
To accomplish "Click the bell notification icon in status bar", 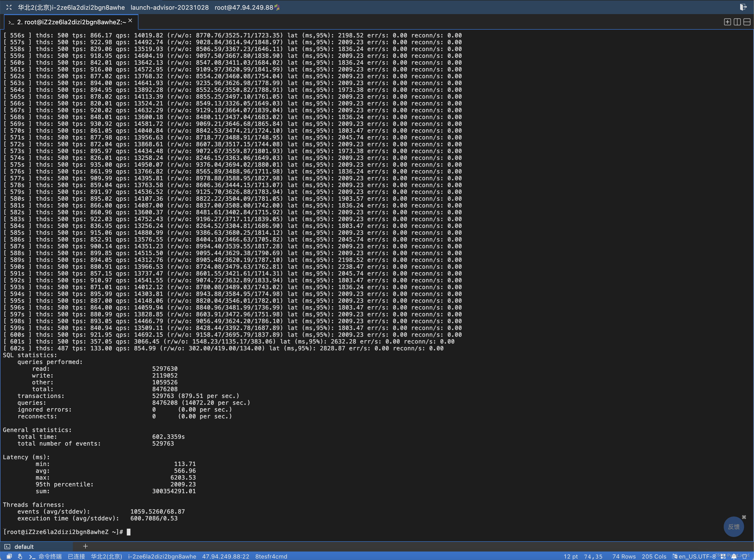I will 734,556.
